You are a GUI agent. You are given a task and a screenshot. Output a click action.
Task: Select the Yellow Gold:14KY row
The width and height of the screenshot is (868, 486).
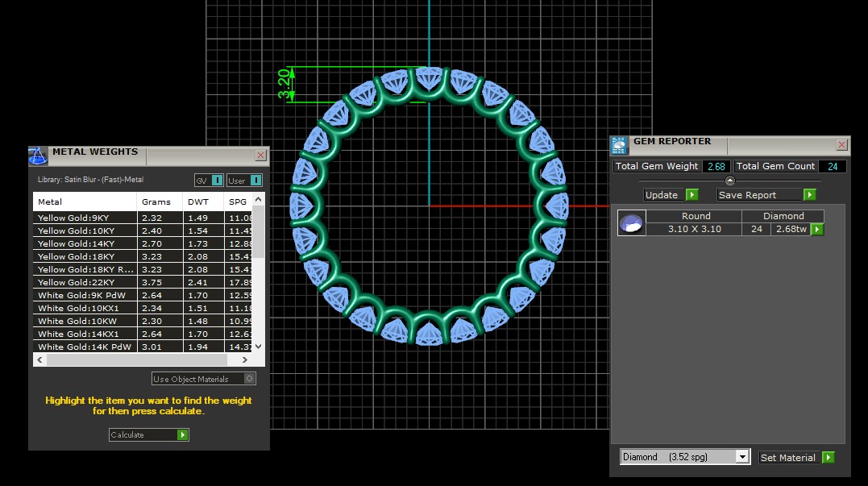143,243
